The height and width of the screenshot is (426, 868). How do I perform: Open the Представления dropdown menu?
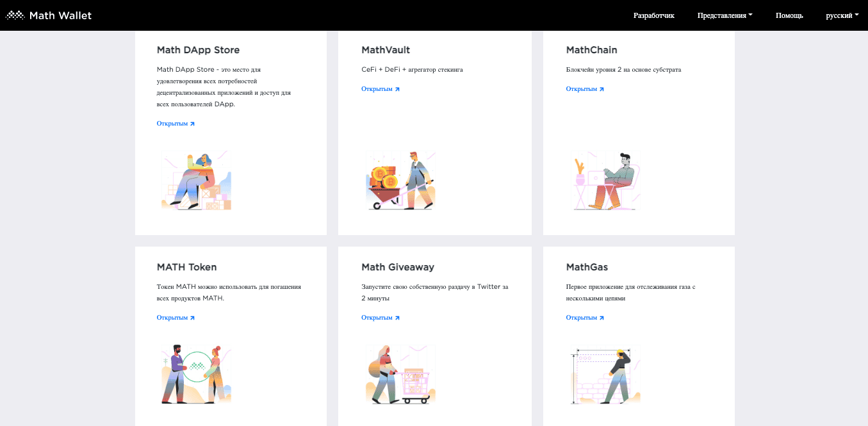tap(725, 15)
